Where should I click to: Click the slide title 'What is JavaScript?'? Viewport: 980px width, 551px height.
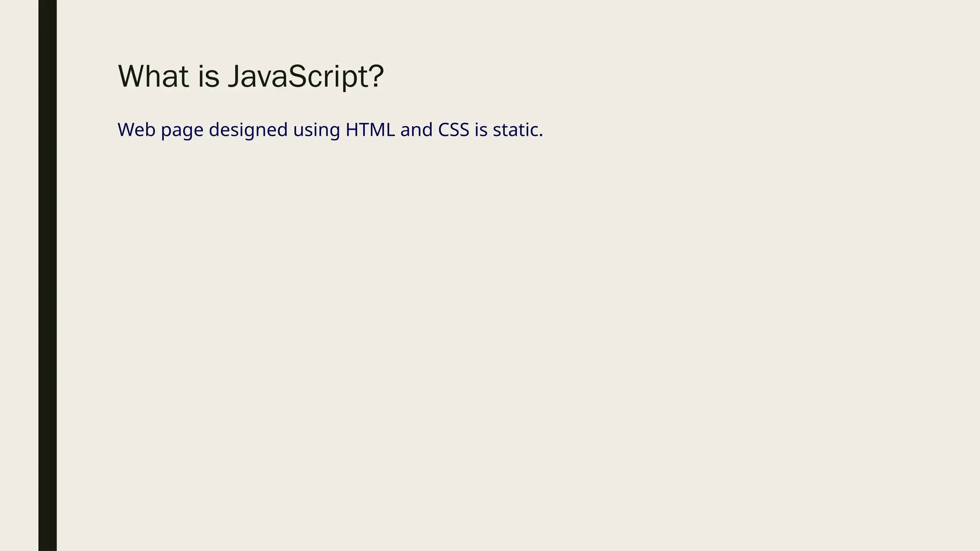tap(250, 77)
